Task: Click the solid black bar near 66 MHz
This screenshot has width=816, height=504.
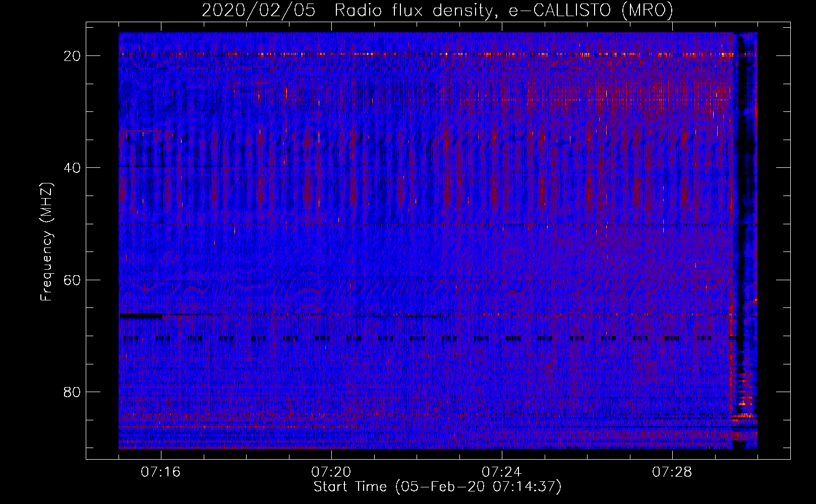Action: click(141, 316)
